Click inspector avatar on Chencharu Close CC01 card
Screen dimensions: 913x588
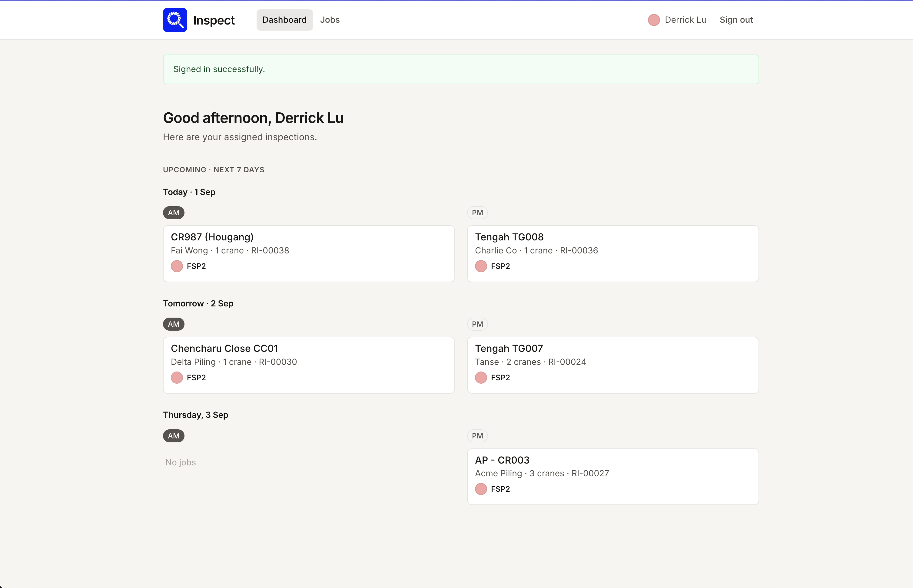(x=177, y=378)
